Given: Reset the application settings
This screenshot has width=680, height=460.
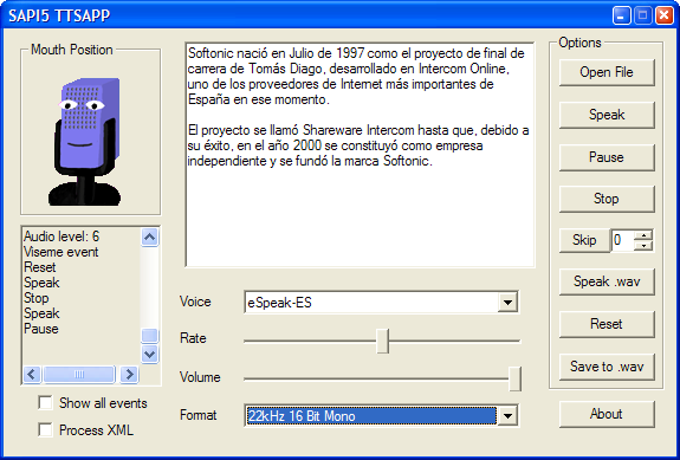Looking at the screenshot, I should coord(606,324).
